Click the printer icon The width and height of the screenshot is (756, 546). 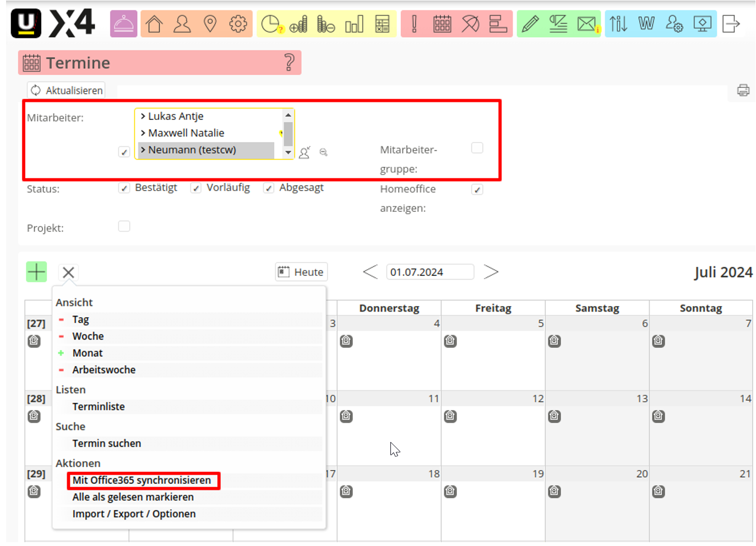743,90
